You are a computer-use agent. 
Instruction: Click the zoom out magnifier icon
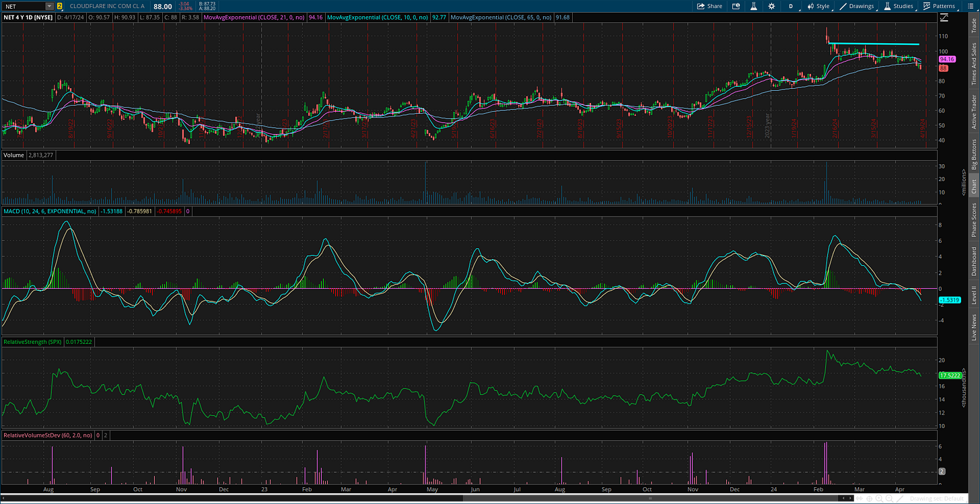coord(889,499)
